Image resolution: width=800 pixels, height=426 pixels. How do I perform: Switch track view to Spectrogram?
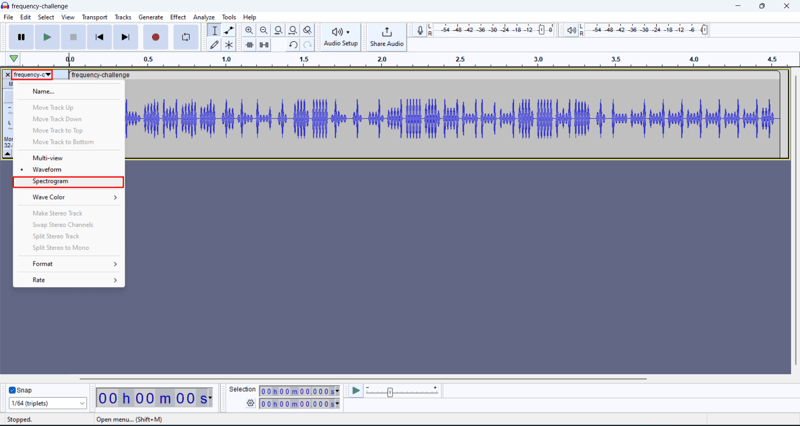click(x=69, y=181)
